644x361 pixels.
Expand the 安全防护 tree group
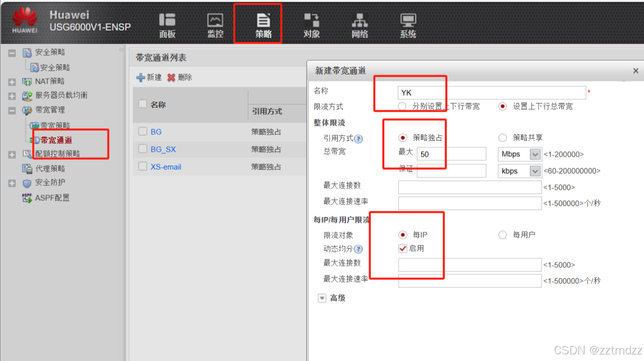pyautogui.click(x=12, y=183)
